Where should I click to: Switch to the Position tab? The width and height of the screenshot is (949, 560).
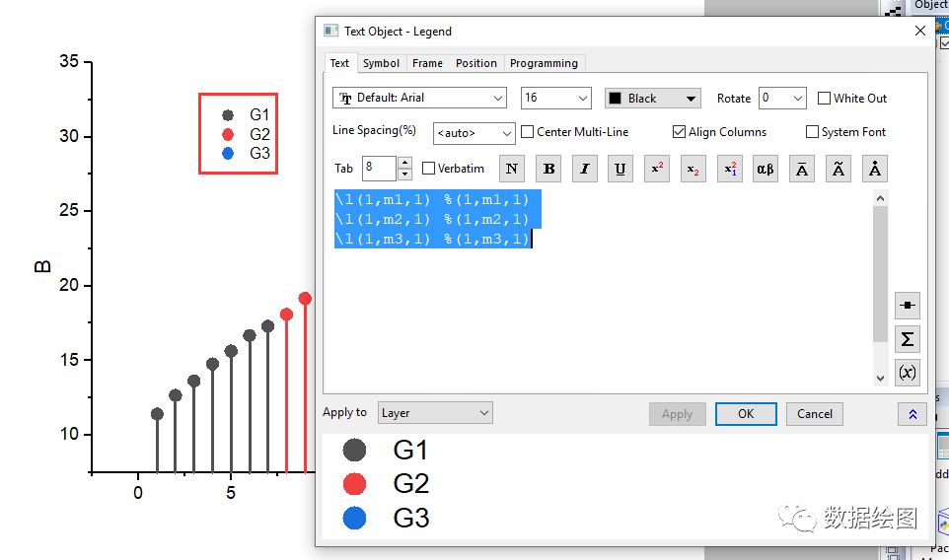476,63
